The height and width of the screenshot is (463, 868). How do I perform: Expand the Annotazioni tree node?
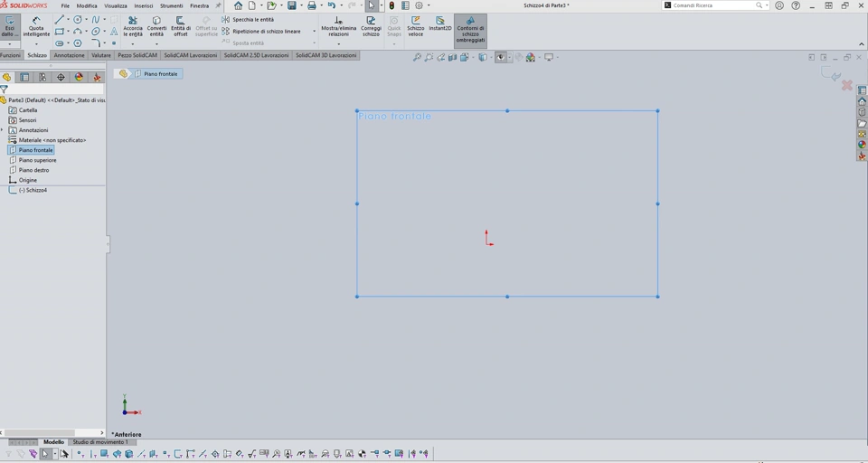(x=3, y=130)
